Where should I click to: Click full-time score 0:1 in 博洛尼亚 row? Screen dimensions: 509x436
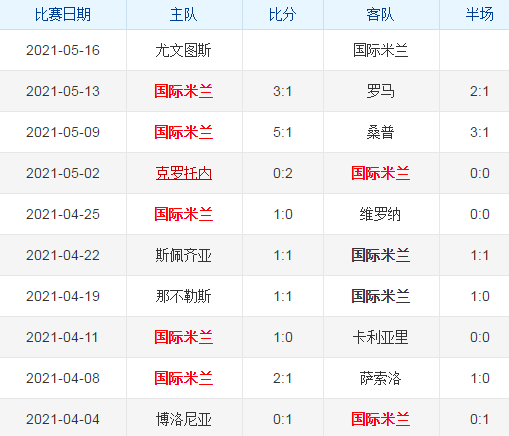[283, 419]
